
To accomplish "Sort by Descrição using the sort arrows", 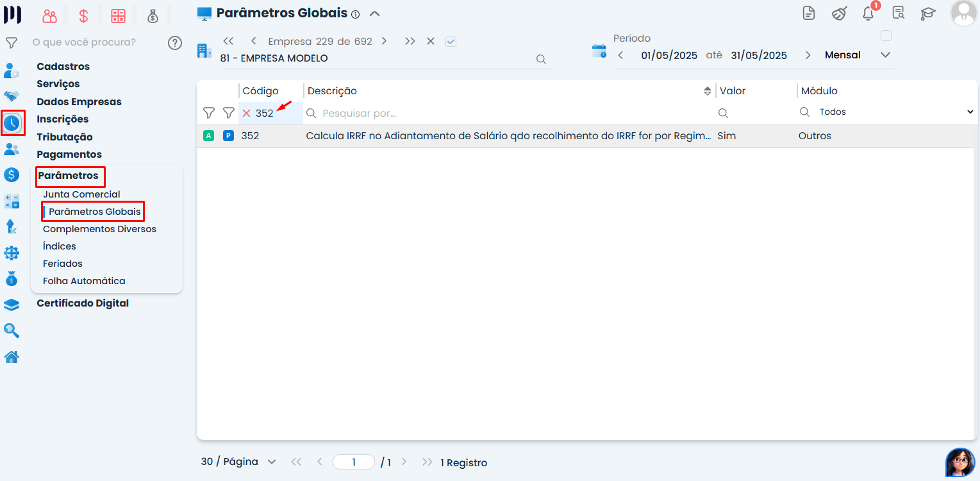I will pos(708,91).
